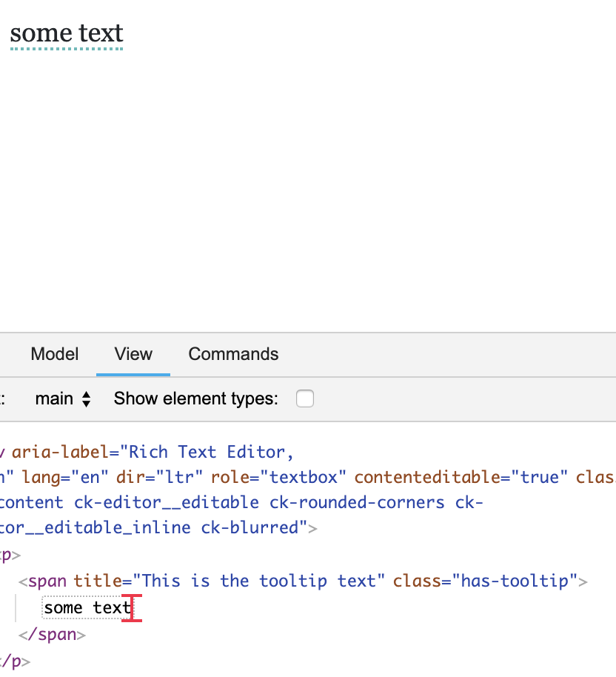The width and height of the screenshot is (616, 677).
Task: Switch to the Model tab
Action: click(54, 354)
